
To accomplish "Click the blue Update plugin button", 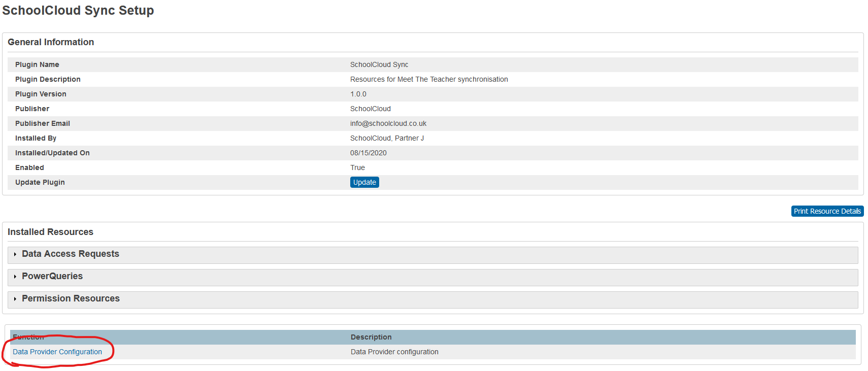I will point(364,182).
